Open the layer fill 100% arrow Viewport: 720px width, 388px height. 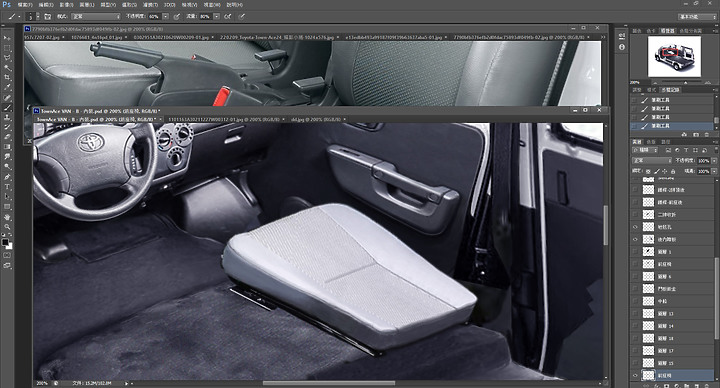714,171
